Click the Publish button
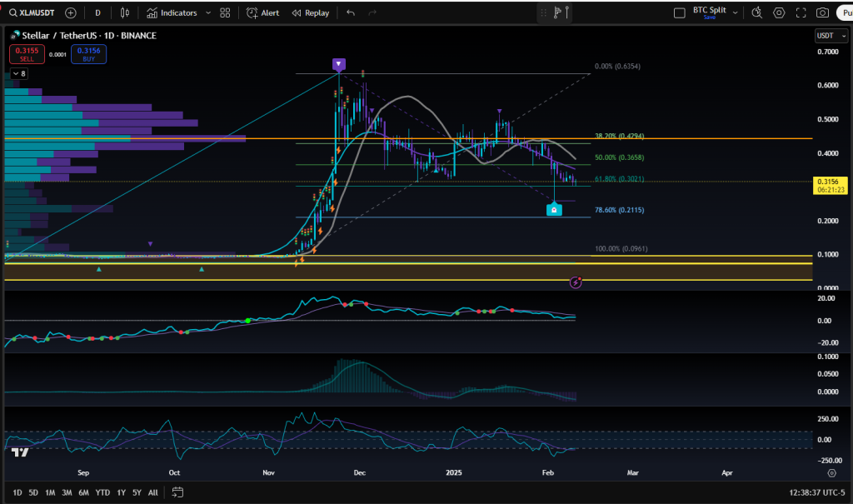Image resolution: width=853 pixels, height=504 pixels. 845,12
